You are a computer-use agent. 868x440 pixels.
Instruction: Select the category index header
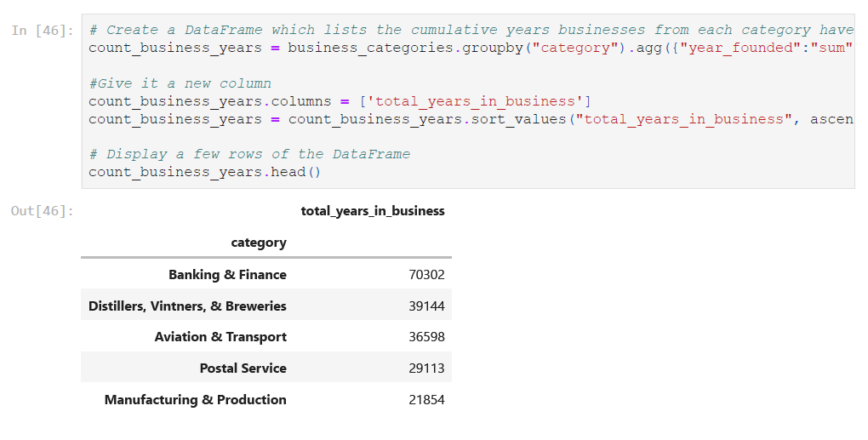(x=259, y=243)
